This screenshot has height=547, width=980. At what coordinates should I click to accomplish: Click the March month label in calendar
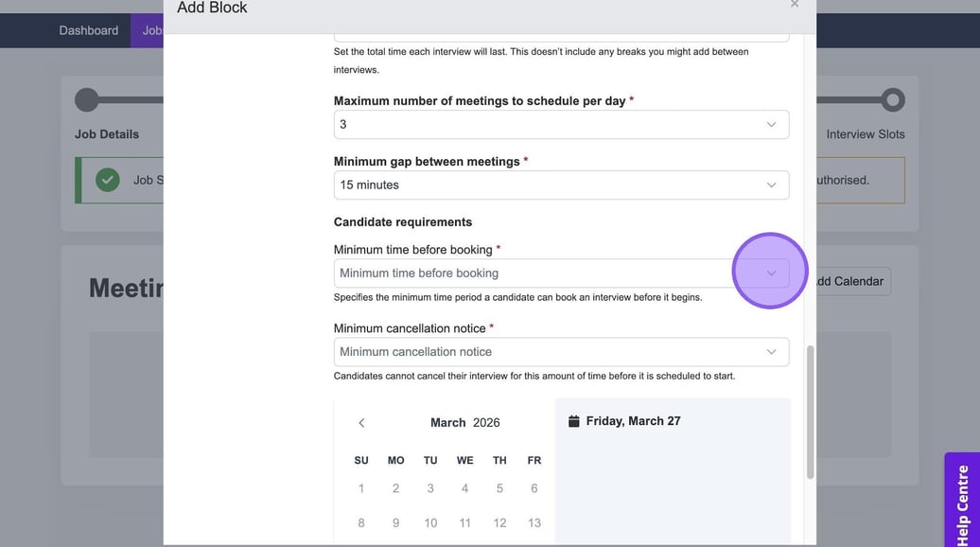447,423
